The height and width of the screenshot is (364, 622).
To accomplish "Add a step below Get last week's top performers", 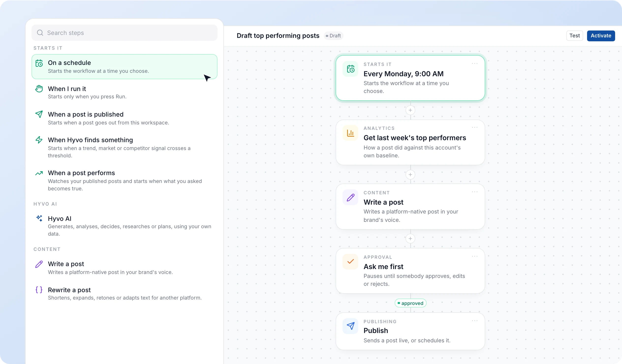I will click(410, 175).
